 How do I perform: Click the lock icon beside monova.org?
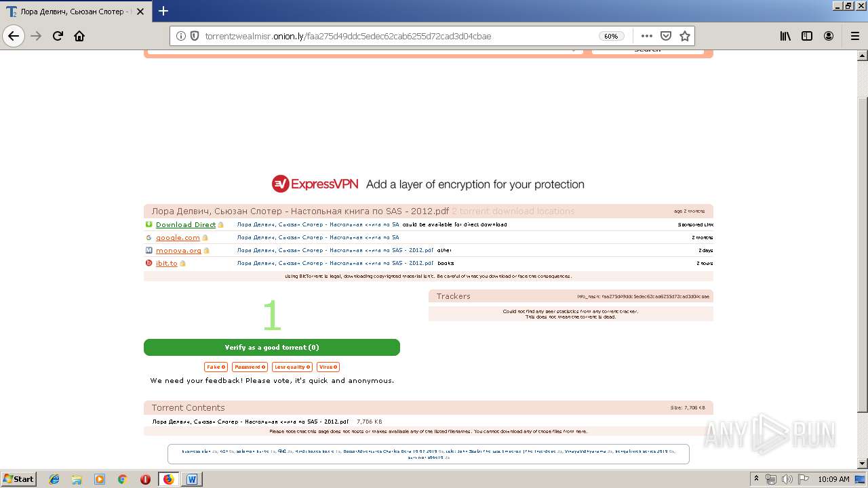(x=206, y=251)
